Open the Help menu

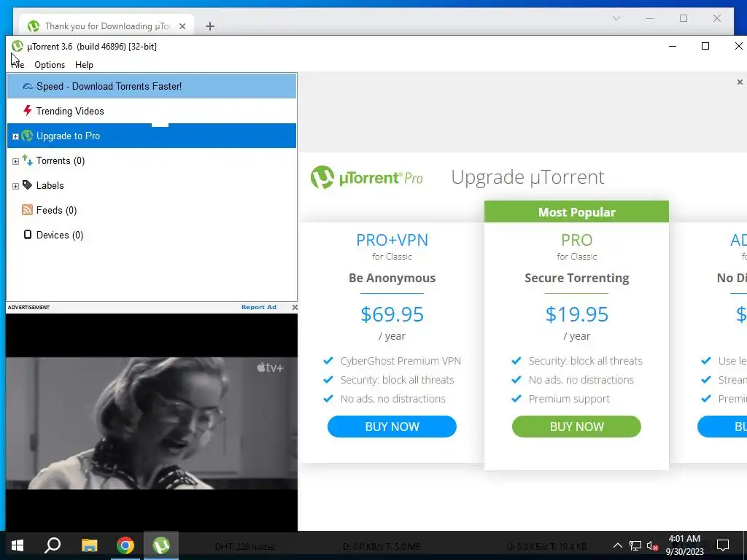point(84,65)
